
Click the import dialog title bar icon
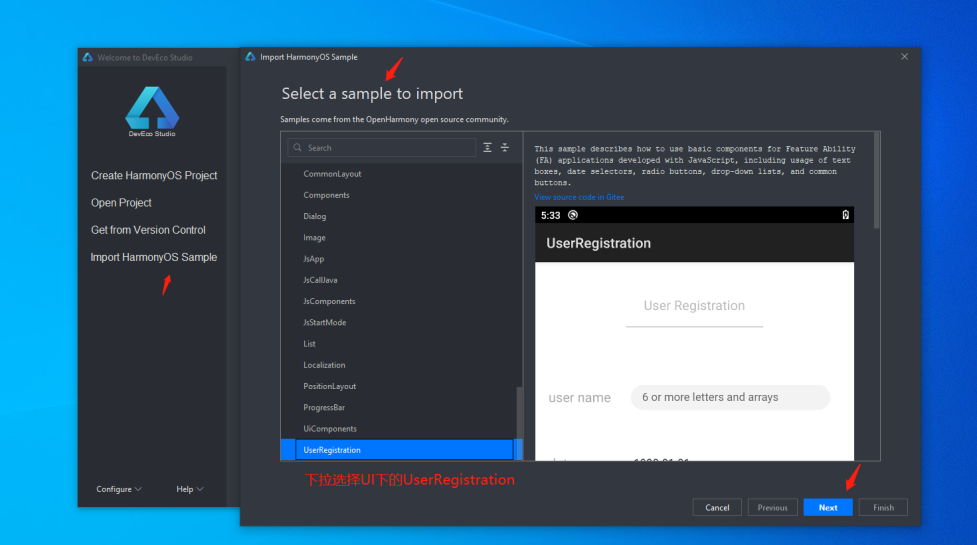[250, 57]
